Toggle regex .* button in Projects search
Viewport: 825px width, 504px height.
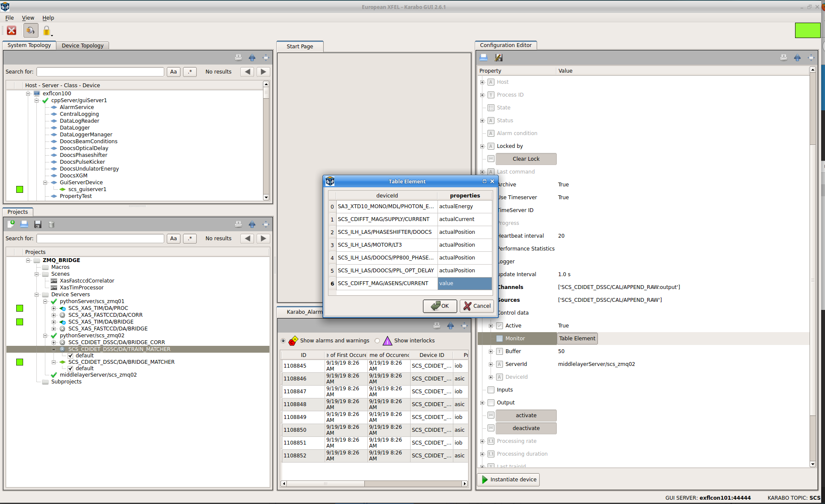[190, 239]
